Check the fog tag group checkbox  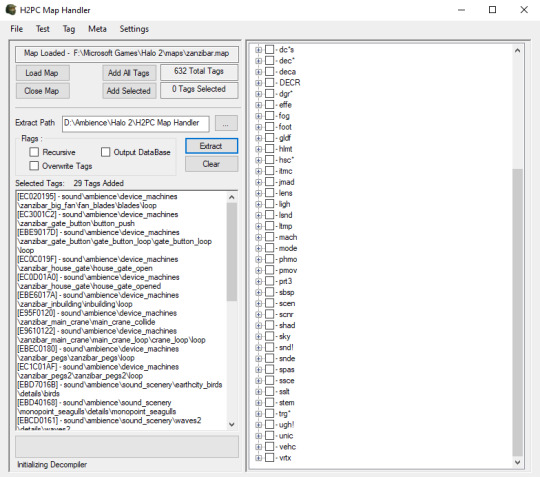[x=270, y=116]
